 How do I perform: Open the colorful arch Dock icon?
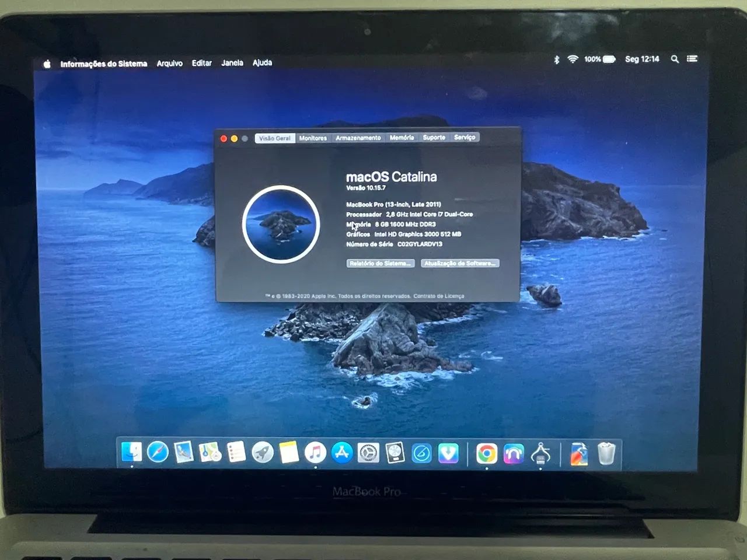[514, 453]
